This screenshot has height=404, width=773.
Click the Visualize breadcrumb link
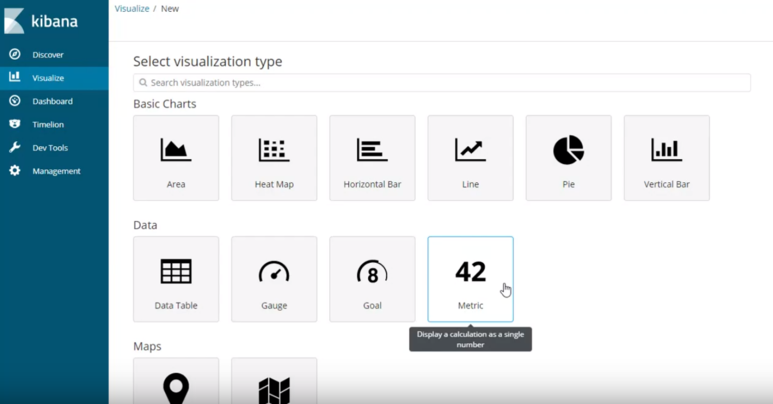[x=132, y=8]
